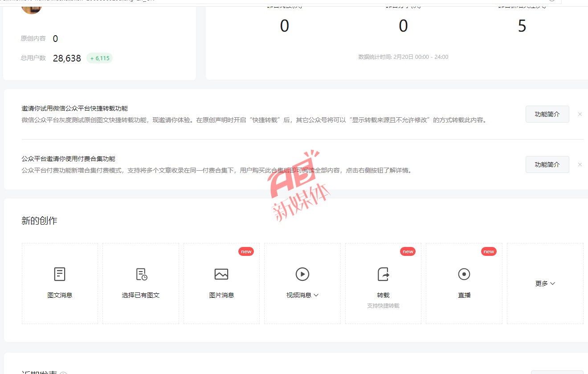Click the total users count 28,638
This screenshot has height=374, width=588.
67,58
